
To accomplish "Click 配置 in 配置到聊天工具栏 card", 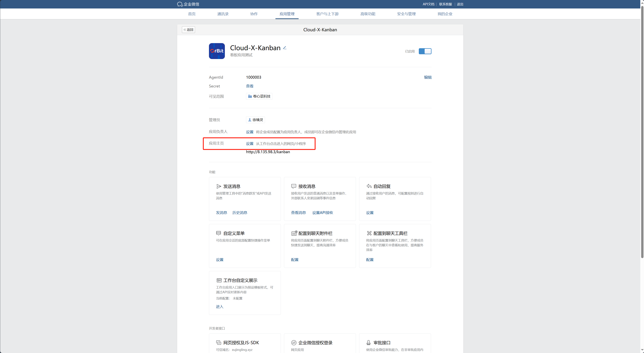I will pyautogui.click(x=370, y=260).
